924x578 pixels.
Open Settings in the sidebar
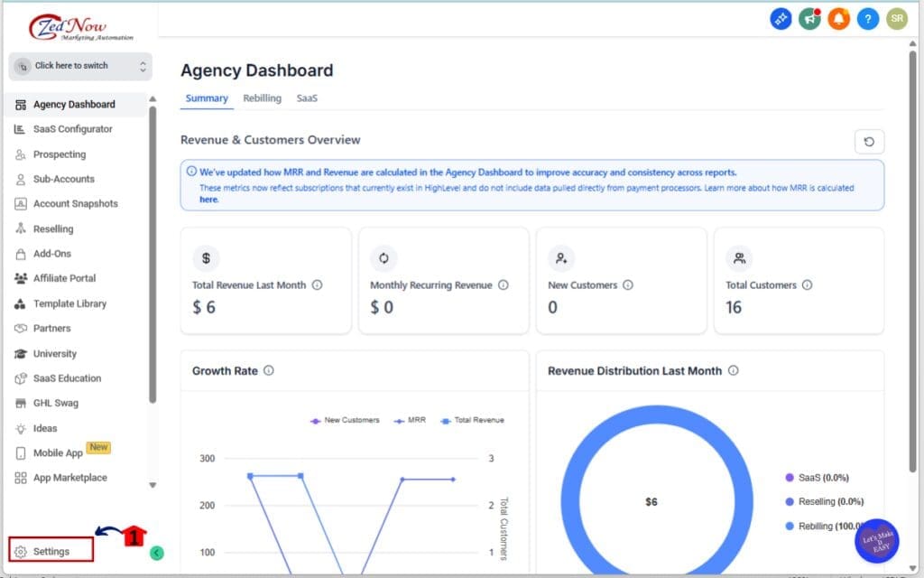pyautogui.click(x=51, y=551)
